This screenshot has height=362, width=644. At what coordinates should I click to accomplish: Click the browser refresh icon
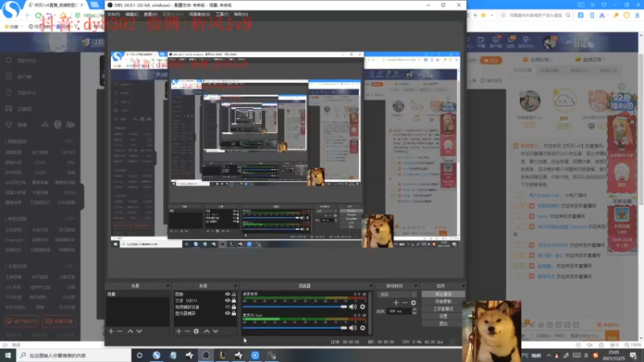click(x=38, y=15)
